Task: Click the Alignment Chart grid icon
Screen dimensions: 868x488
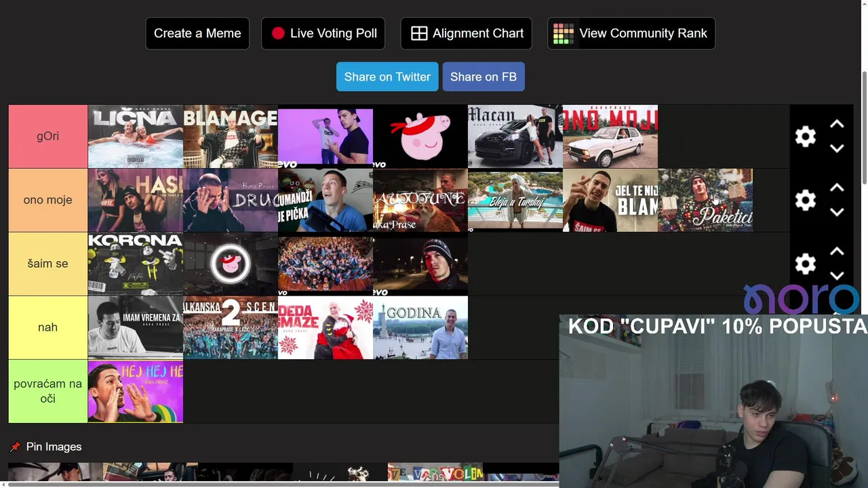Action: click(419, 33)
